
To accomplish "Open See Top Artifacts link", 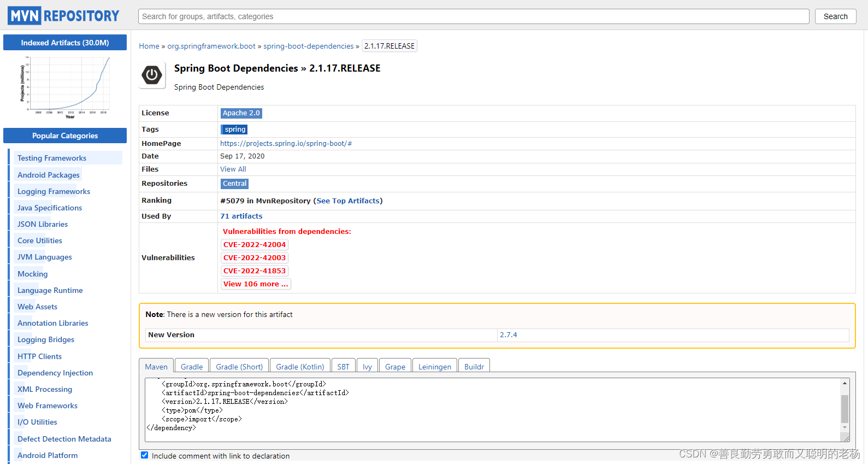I will tap(348, 201).
